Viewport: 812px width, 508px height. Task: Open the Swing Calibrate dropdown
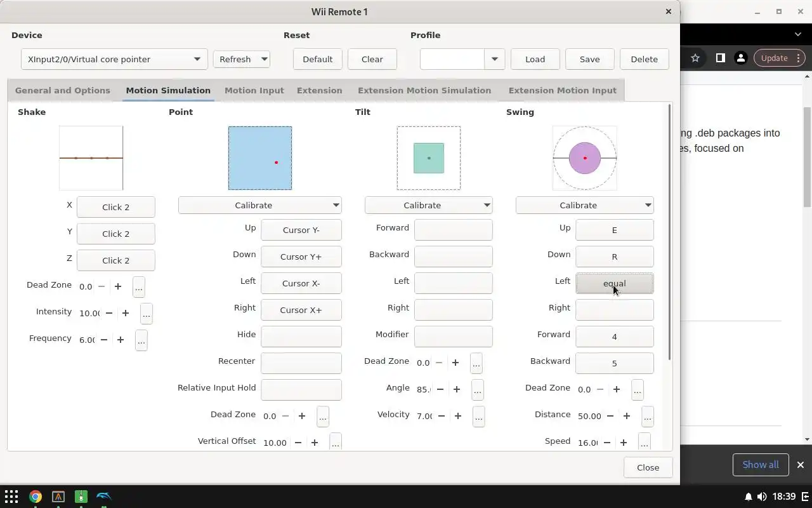click(584, 205)
